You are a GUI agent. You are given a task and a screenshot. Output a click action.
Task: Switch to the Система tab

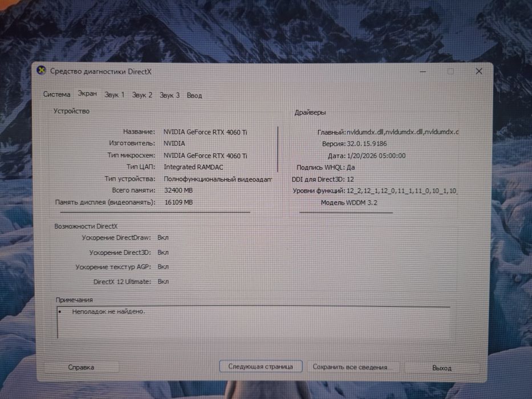(x=56, y=94)
